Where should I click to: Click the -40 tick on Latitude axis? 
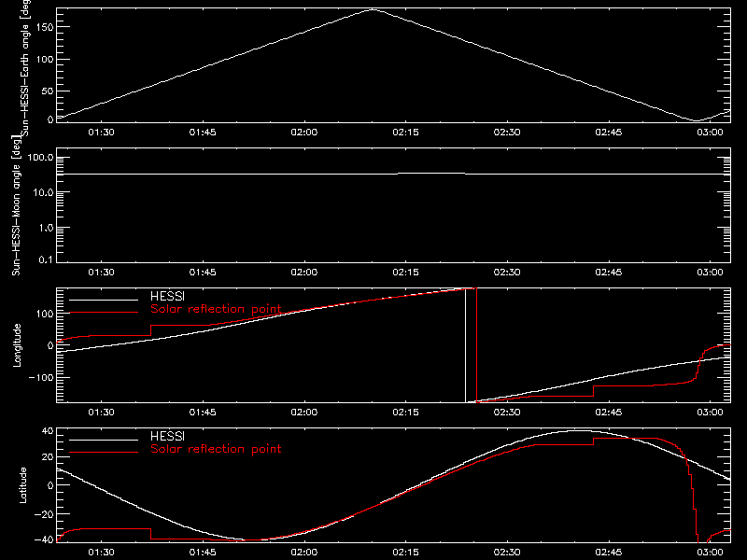pos(44,539)
